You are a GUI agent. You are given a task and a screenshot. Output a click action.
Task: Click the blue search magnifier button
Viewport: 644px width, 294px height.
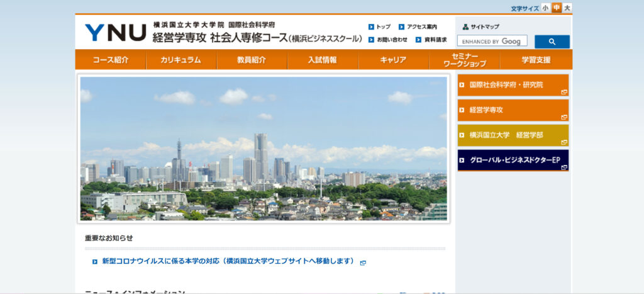552,42
